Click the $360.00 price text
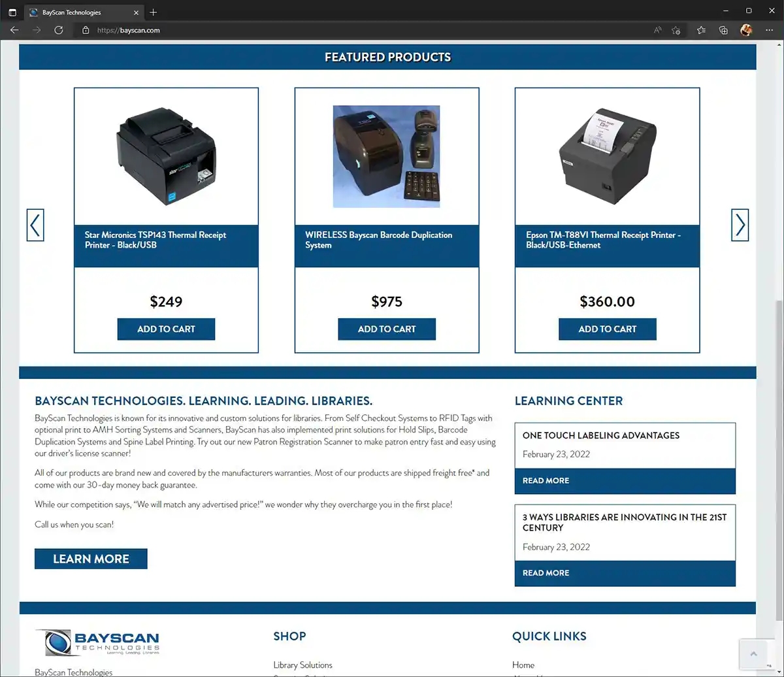 pyautogui.click(x=607, y=301)
